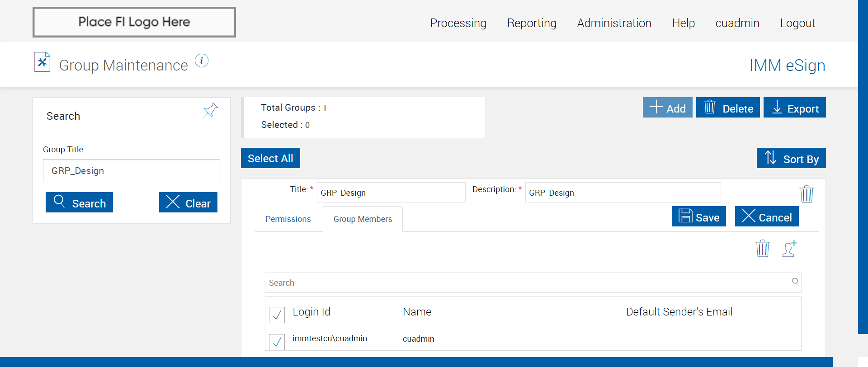Open the Processing menu
868x367 pixels.
pyautogui.click(x=458, y=23)
